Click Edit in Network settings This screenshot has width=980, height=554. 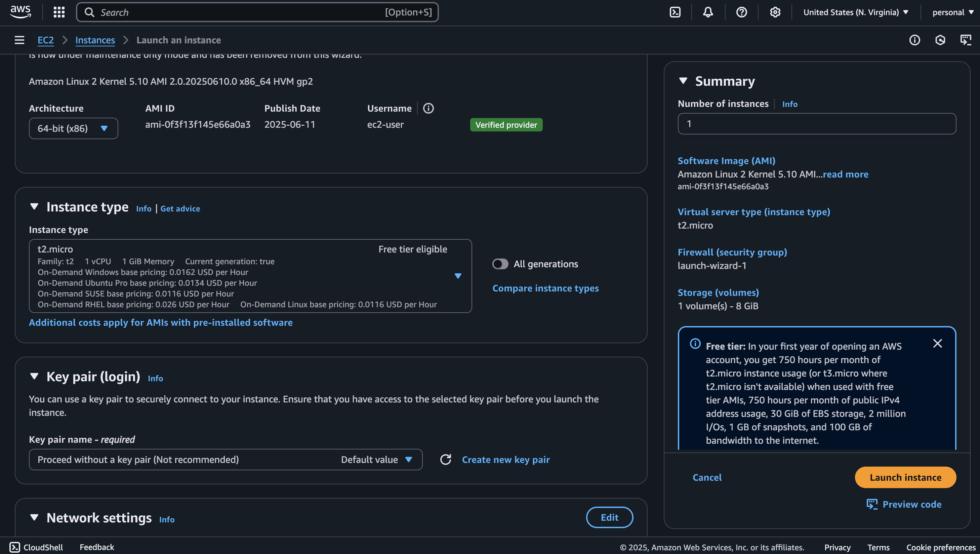click(x=609, y=517)
